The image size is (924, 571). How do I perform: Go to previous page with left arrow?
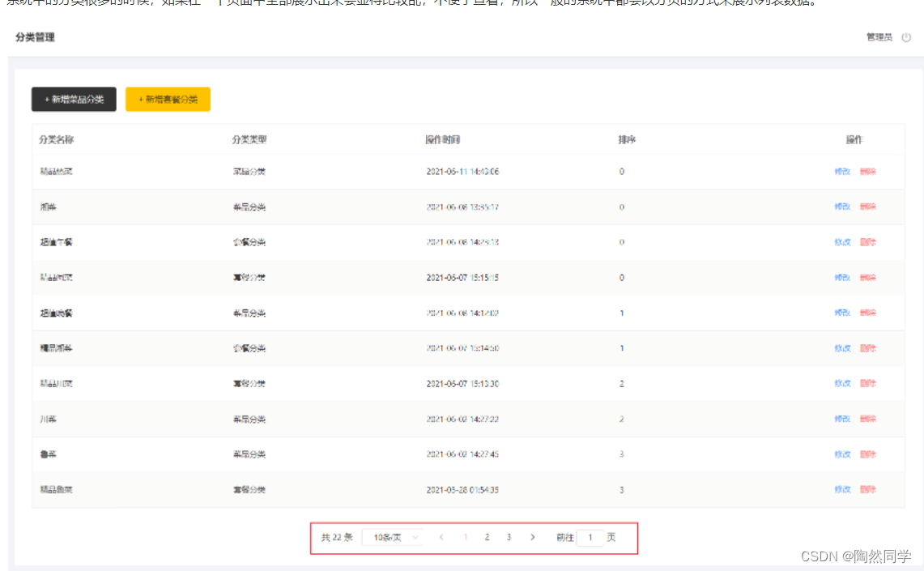(x=441, y=538)
